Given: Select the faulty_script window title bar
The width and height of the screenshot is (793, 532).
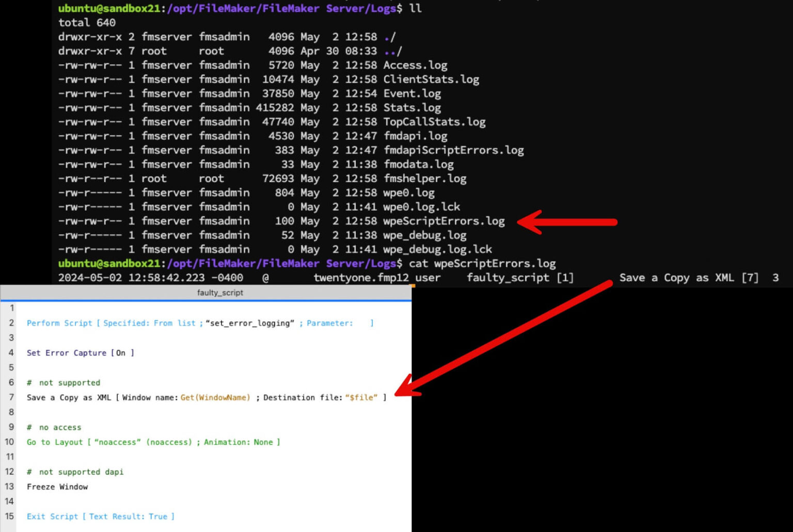Looking at the screenshot, I should [220, 293].
